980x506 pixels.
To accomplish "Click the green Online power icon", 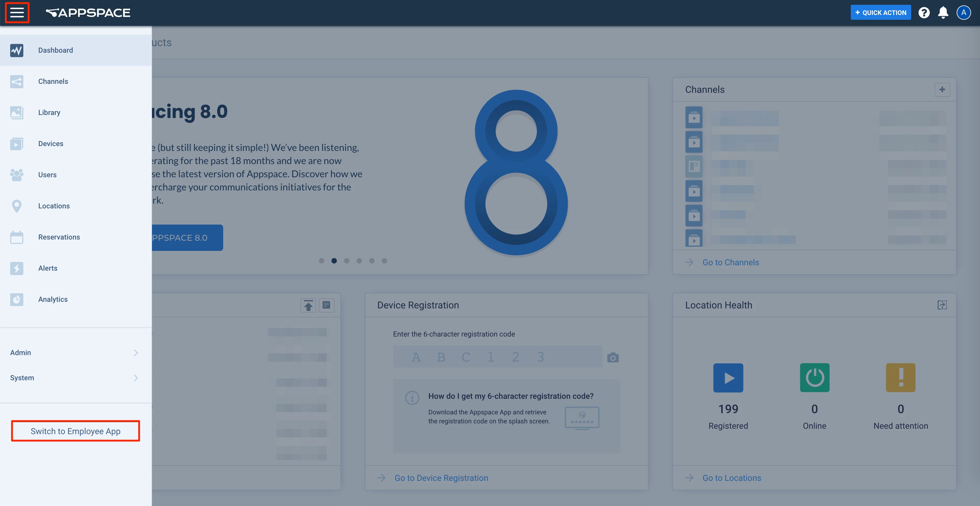I will point(815,378).
